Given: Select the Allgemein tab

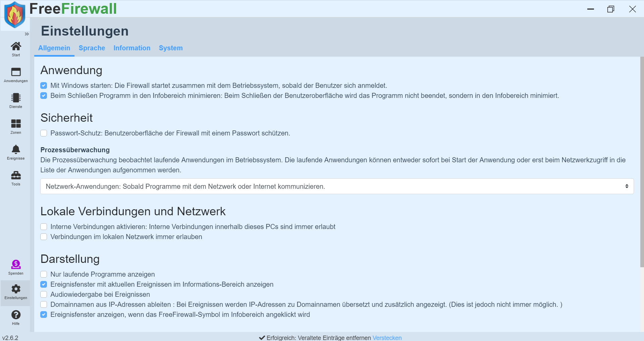Looking at the screenshot, I should coord(54,48).
